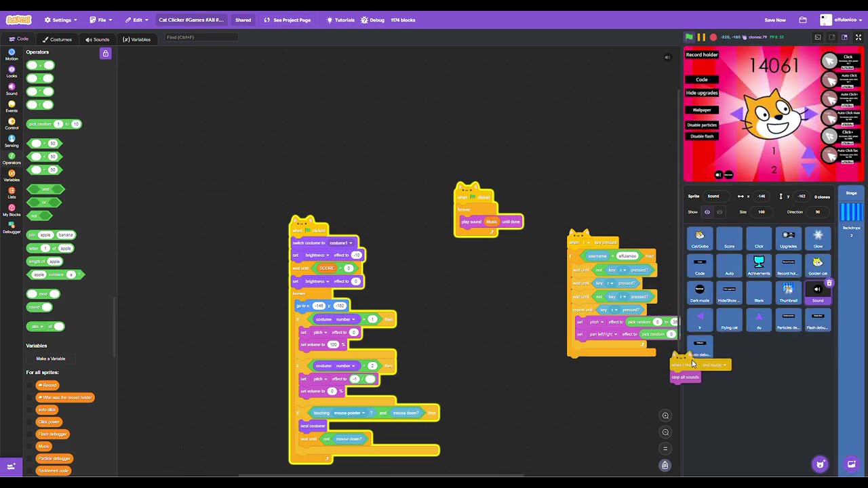868x488 pixels.
Task: Open the File dropdown menu
Action: [101, 20]
